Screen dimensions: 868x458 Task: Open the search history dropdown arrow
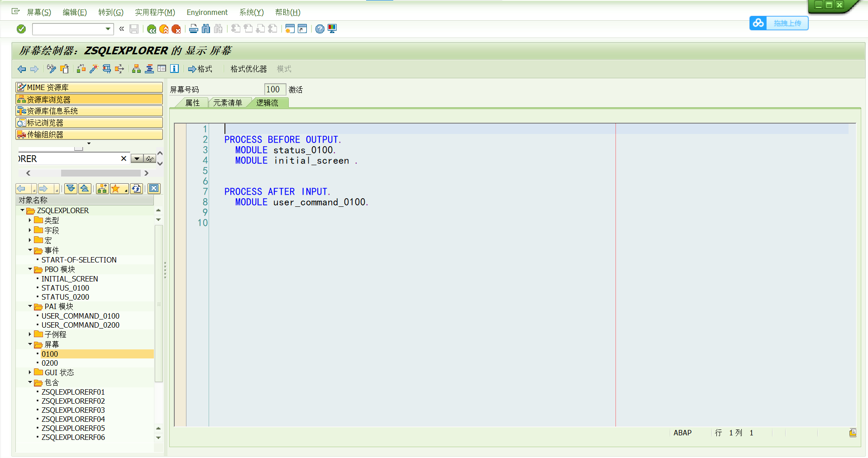click(x=137, y=158)
